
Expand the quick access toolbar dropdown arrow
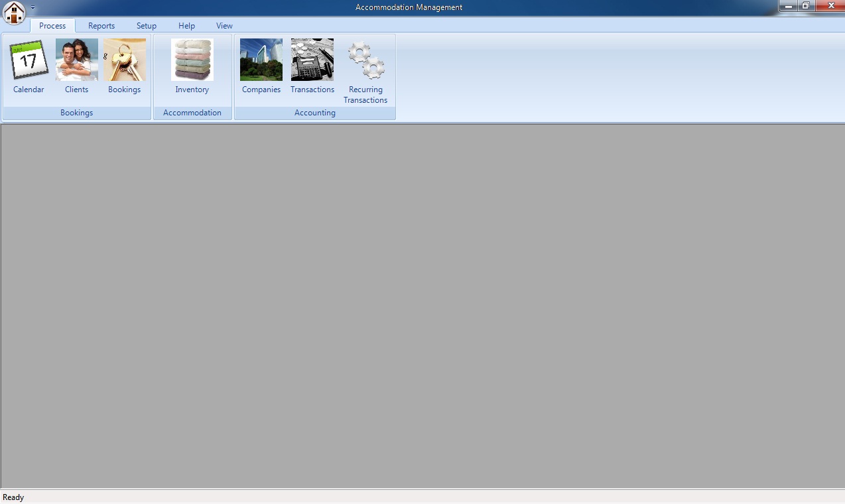[33, 8]
